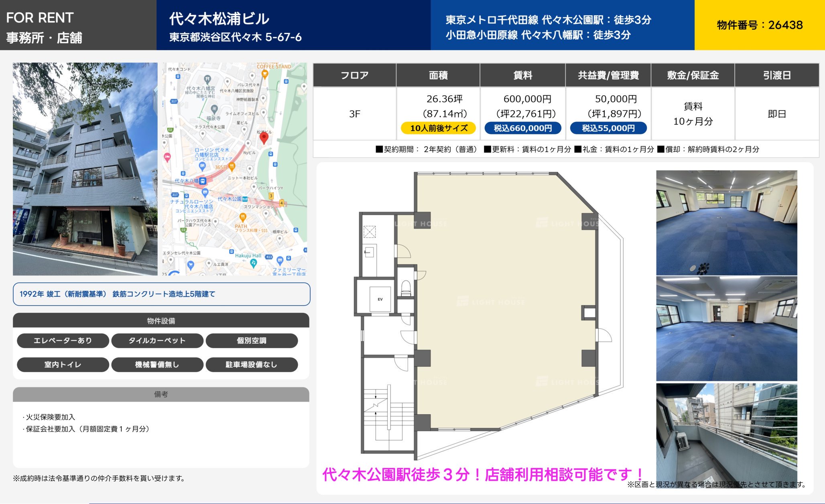
Task: Click the yellow 10人前後サイズ badge
Action: click(438, 128)
